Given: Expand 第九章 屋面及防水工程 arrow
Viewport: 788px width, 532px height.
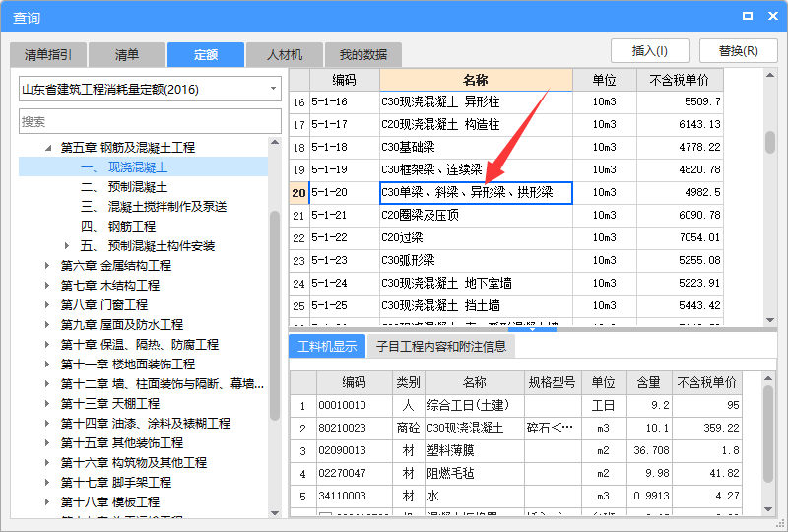Looking at the screenshot, I should point(47,324).
